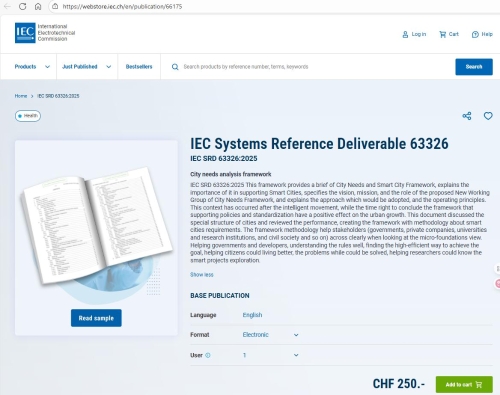Click the Help question icon
The image size is (500, 395).
pos(475,34)
